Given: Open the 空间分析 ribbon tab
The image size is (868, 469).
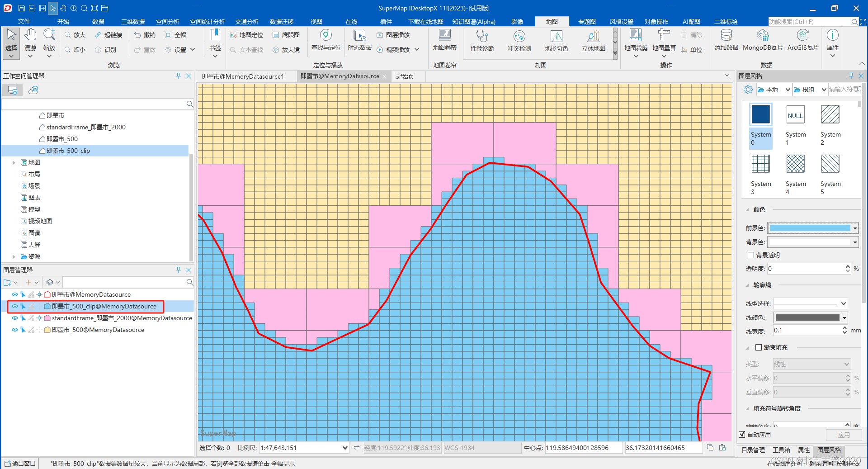Looking at the screenshot, I should tap(167, 22).
